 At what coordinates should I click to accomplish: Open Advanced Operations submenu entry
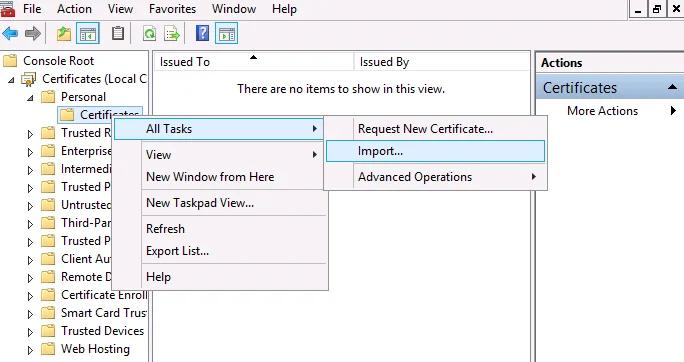tap(435, 177)
